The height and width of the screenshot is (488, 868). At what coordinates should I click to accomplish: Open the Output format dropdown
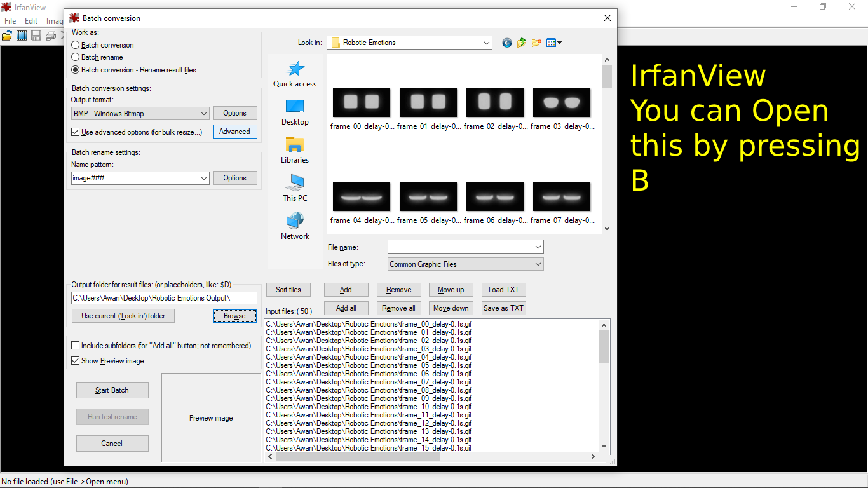click(x=140, y=114)
